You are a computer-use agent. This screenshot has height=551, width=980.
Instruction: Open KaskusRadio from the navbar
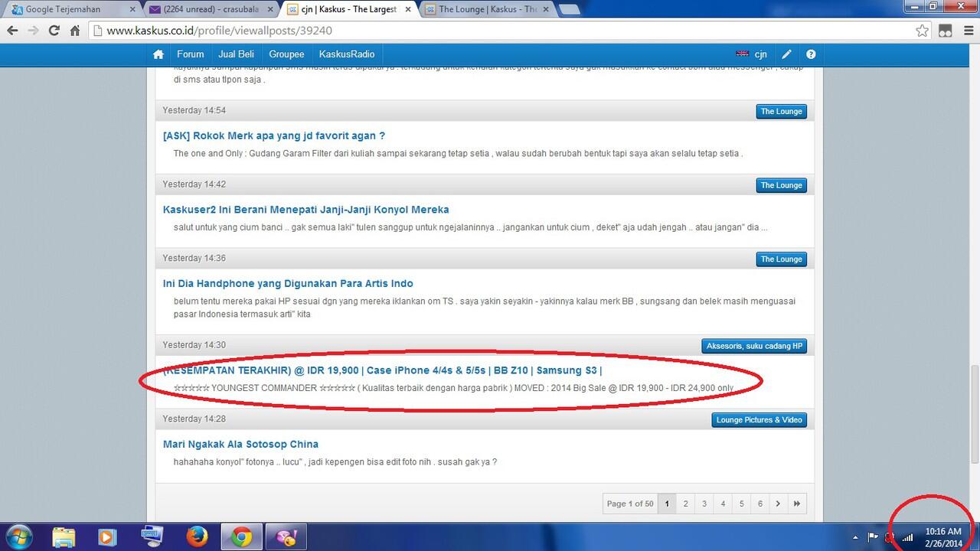[347, 54]
